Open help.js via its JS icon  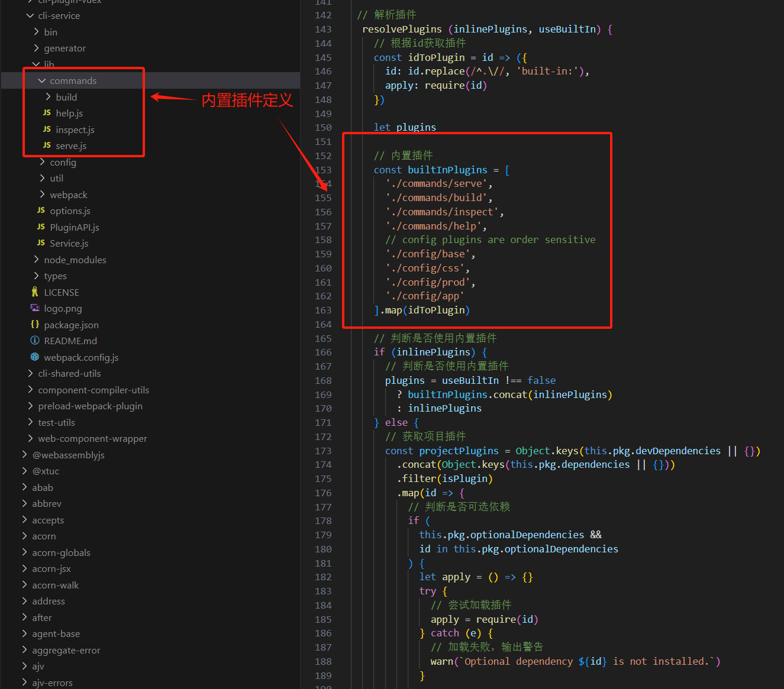click(x=47, y=113)
